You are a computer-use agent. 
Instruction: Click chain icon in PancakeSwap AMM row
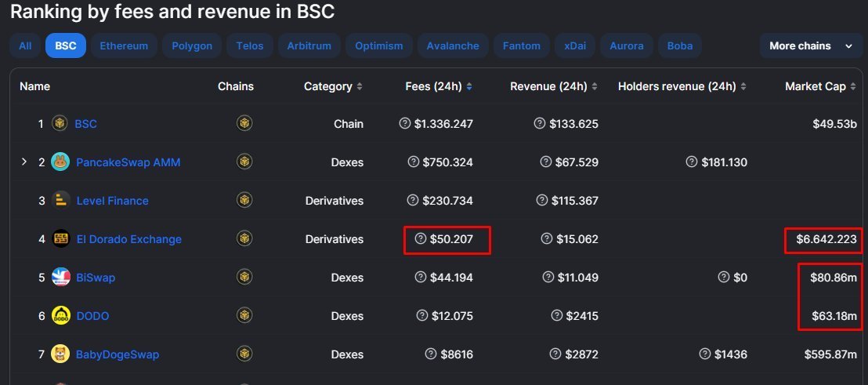[244, 162]
